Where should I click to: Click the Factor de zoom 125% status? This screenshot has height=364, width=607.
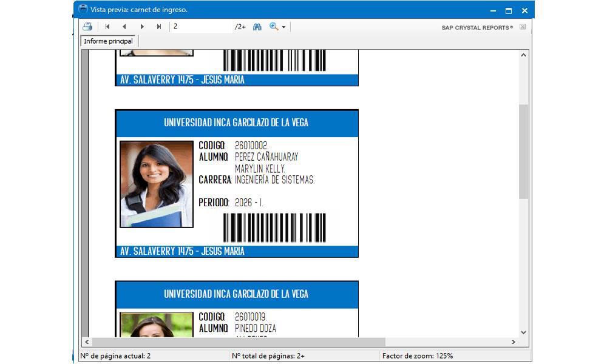418,356
